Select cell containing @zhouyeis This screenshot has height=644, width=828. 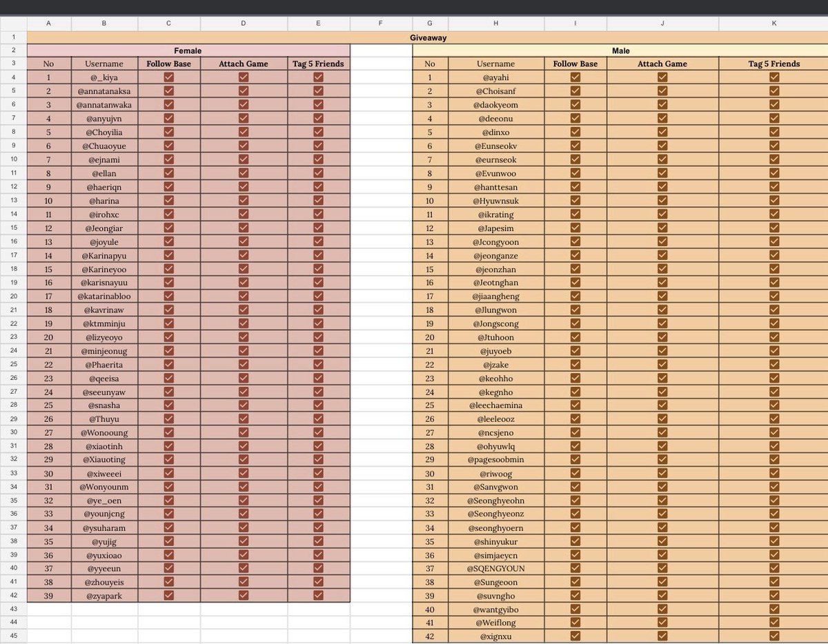pyautogui.click(x=104, y=582)
